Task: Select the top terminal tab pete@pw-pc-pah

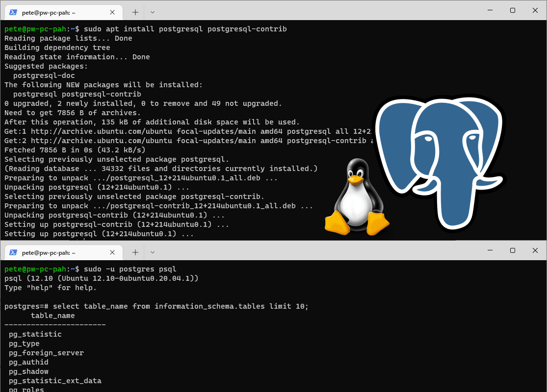Action: [x=64, y=13]
